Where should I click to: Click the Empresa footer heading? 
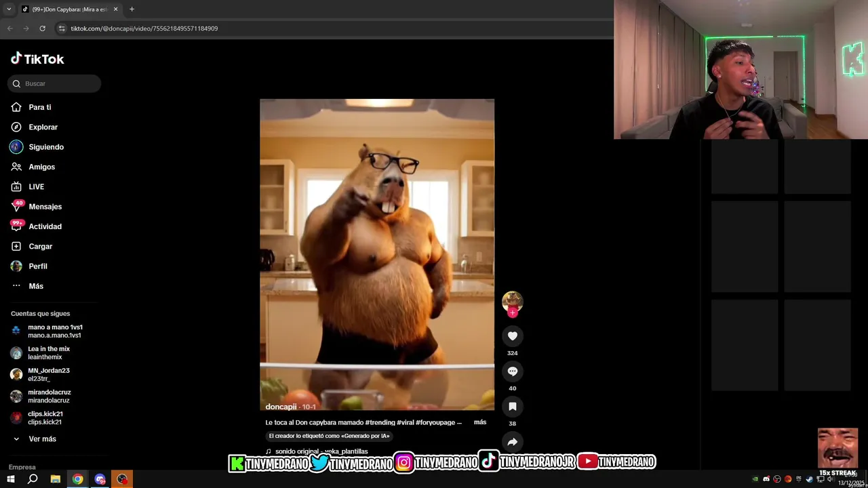22,467
